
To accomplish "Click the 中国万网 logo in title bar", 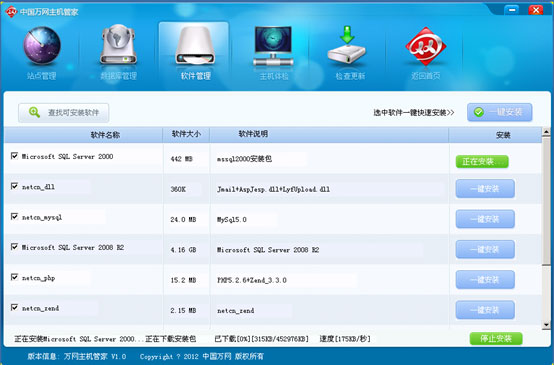I will (x=11, y=12).
